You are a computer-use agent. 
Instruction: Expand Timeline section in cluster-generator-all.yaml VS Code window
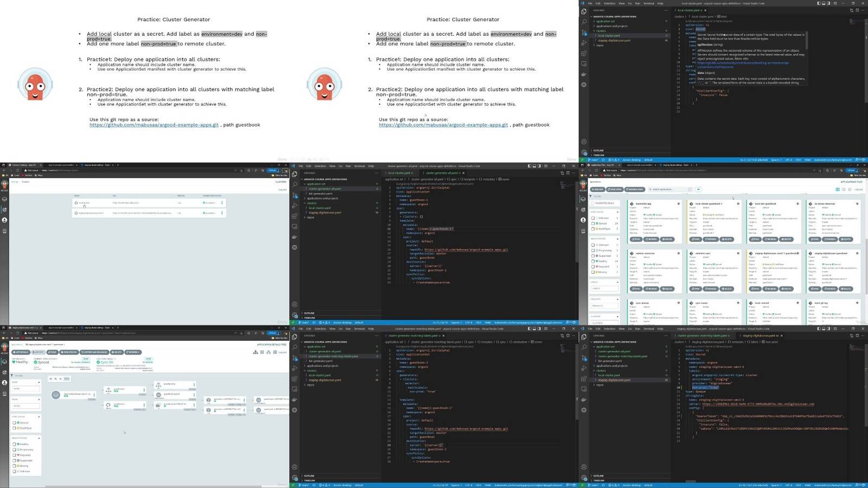click(309, 318)
